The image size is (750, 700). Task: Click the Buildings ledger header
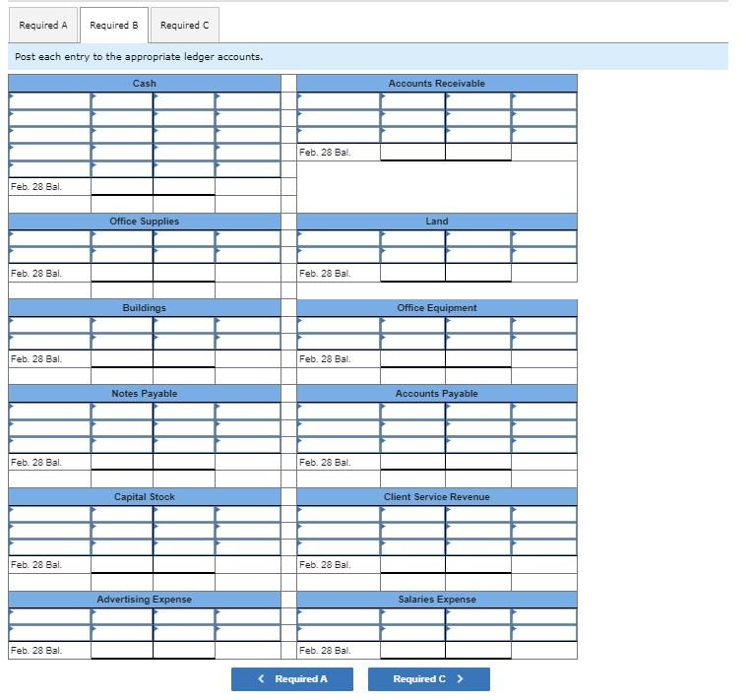(x=145, y=307)
